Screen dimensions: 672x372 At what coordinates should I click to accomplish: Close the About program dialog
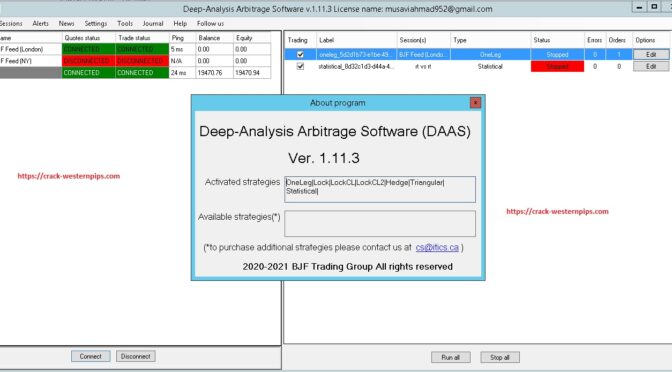pos(475,103)
